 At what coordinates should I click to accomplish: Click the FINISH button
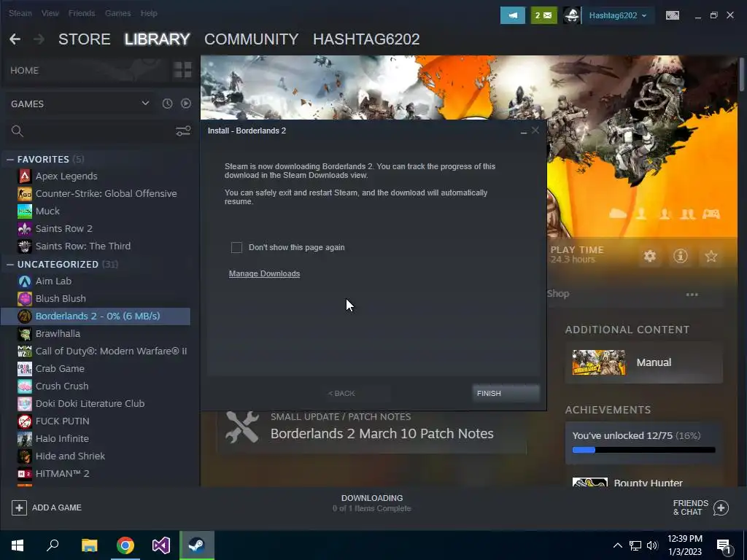[506, 393]
